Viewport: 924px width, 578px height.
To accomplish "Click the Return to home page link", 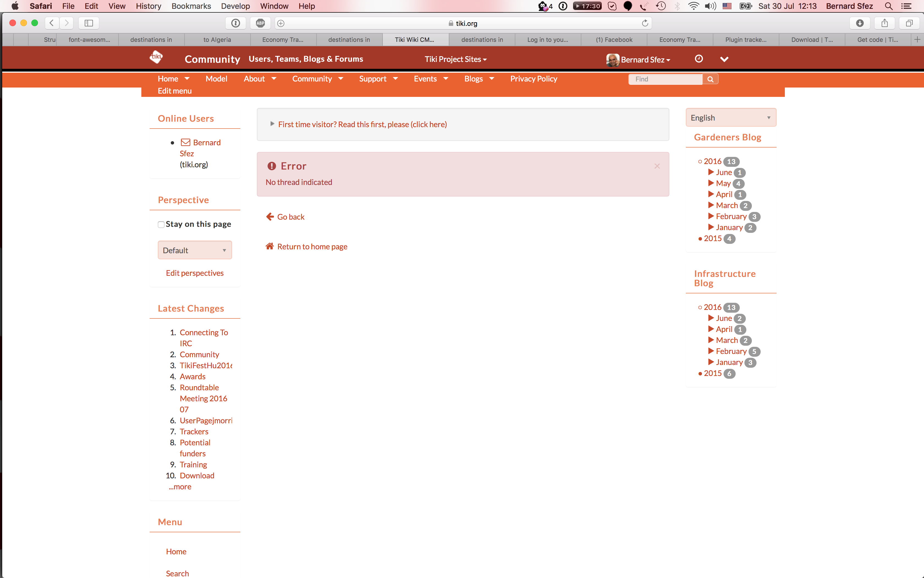I will click(312, 247).
